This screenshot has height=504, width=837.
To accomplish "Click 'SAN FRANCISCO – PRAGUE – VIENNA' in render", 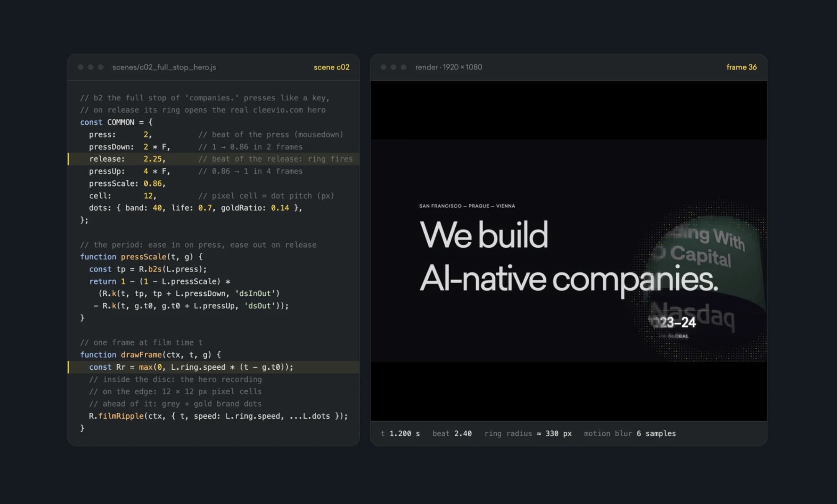I will pyautogui.click(x=467, y=206).
